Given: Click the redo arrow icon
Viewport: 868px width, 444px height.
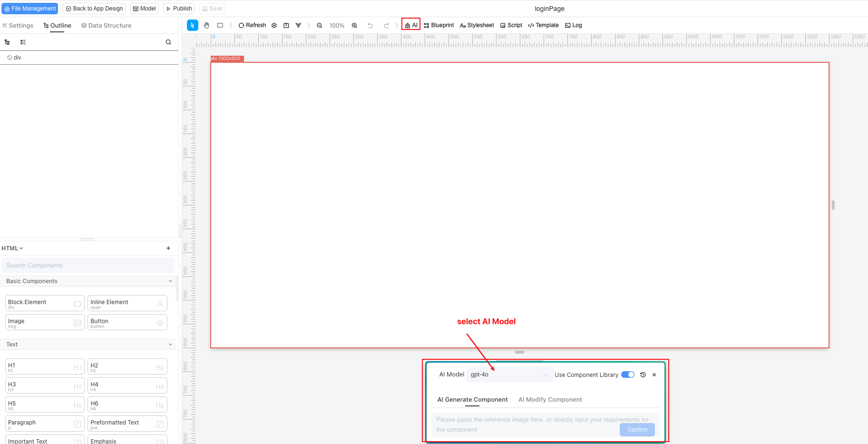Looking at the screenshot, I should coord(386,25).
